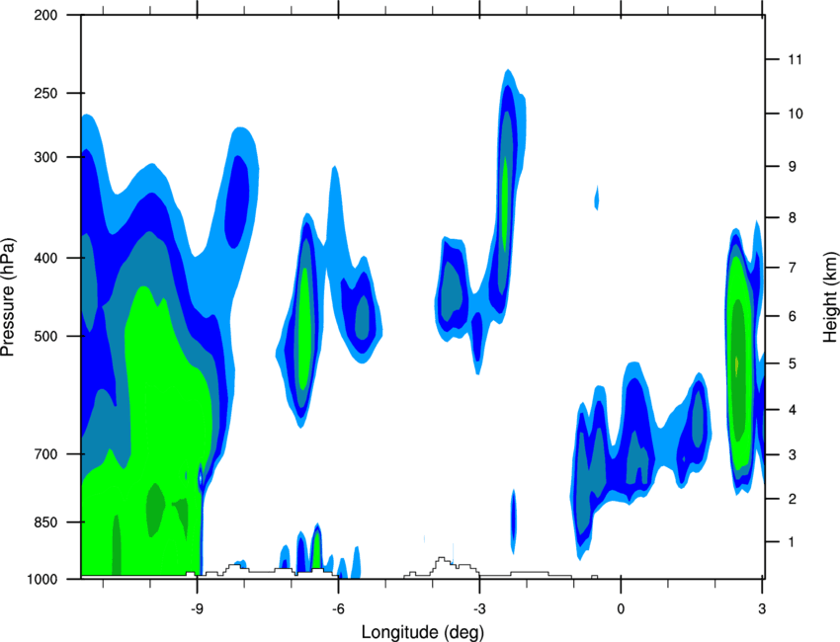
Task: Select the 250 pressure tick label
Action: 45,93
